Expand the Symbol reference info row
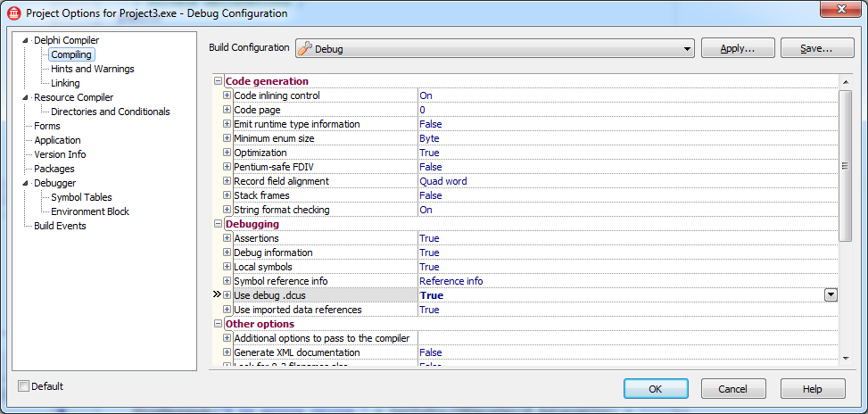Image resolution: width=868 pixels, height=414 pixels. point(227,281)
